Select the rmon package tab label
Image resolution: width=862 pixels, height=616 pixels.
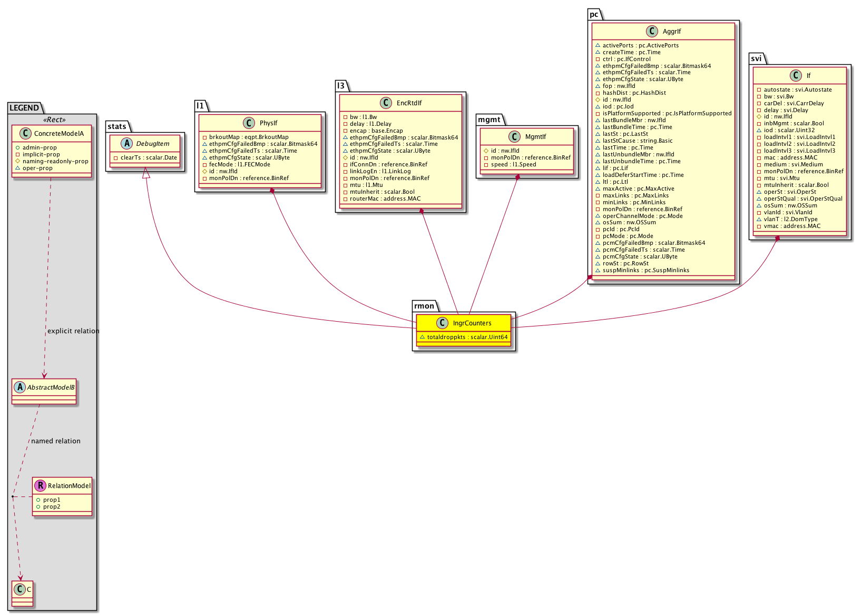424,306
